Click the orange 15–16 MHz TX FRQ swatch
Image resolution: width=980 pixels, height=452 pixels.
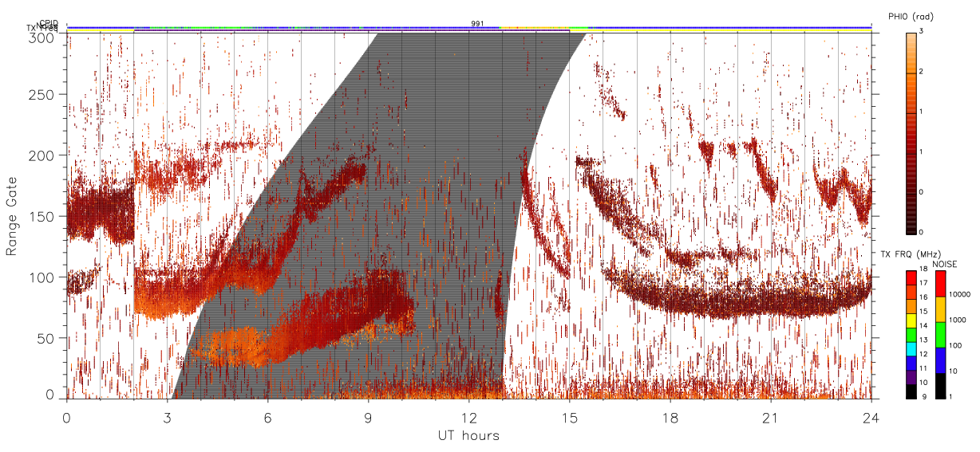tap(911, 306)
